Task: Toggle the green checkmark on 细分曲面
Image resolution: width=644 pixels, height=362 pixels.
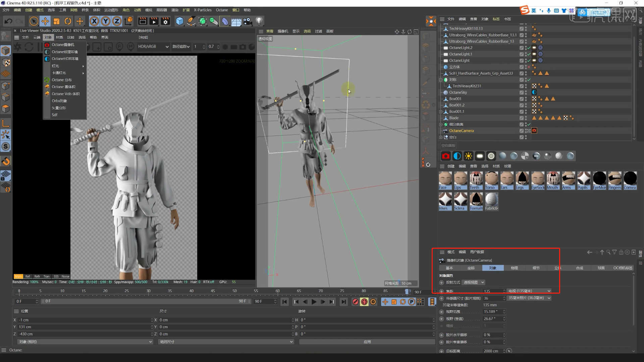Action: (x=529, y=124)
